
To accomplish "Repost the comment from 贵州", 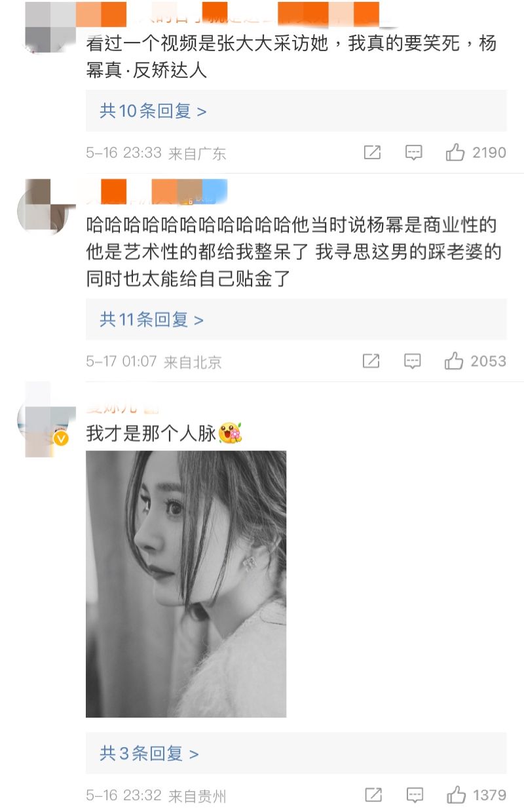I will [x=373, y=796].
